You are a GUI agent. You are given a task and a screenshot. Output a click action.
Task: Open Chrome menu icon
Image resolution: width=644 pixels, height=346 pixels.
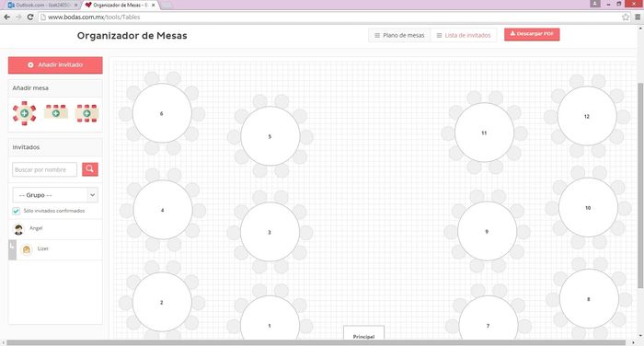tap(638, 17)
